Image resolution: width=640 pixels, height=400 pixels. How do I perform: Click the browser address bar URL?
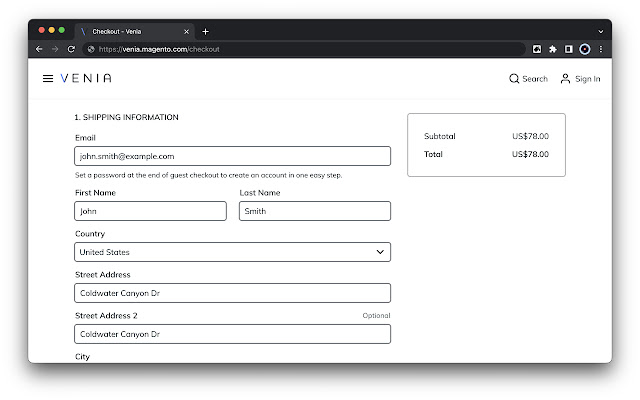point(160,48)
